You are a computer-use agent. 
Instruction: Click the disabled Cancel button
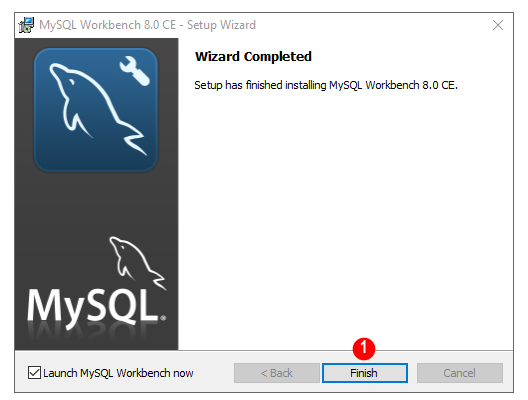coord(460,373)
